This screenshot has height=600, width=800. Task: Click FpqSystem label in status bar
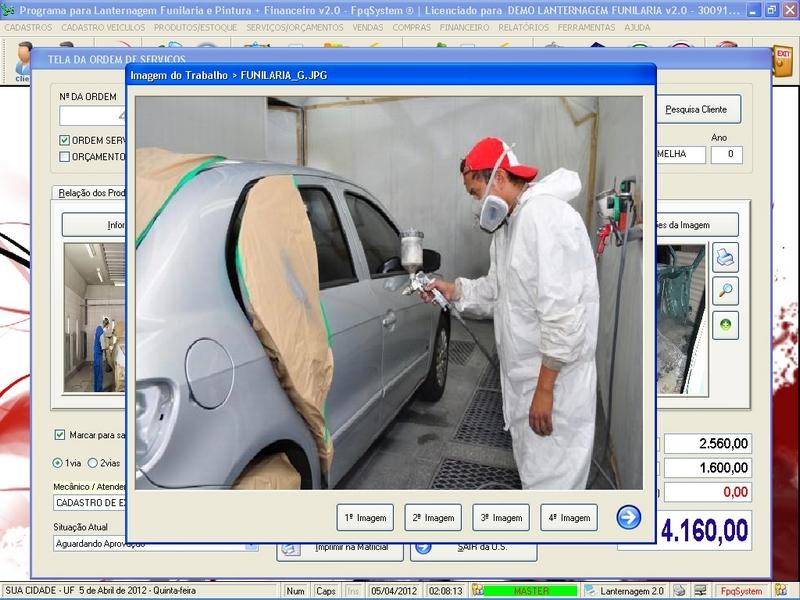coord(741,591)
